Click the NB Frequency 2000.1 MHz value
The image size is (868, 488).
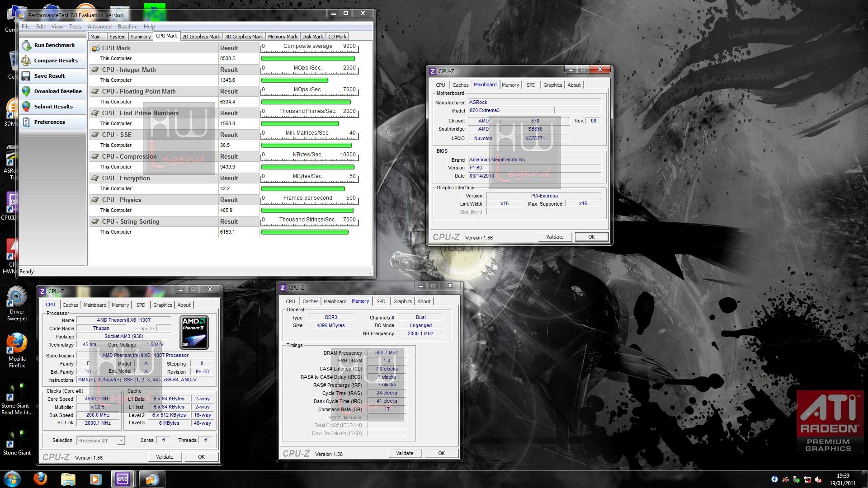click(x=420, y=334)
